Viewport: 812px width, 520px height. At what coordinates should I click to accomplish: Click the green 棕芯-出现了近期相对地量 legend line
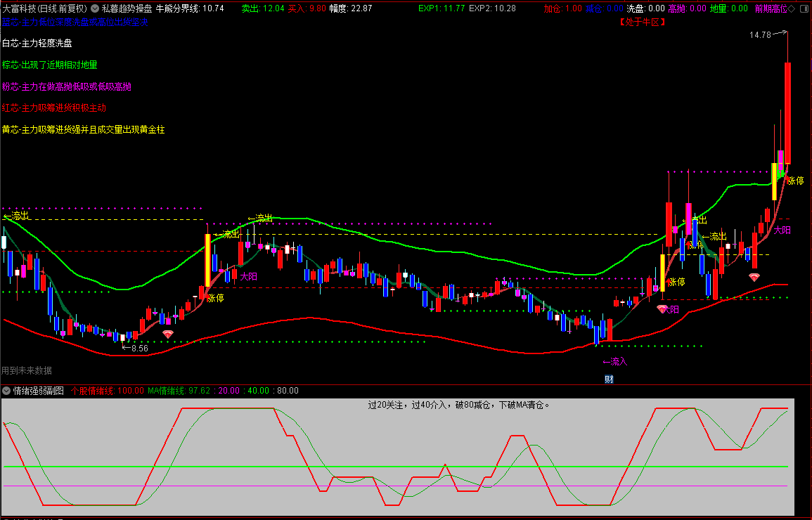pyautogui.click(x=50, y=65)
